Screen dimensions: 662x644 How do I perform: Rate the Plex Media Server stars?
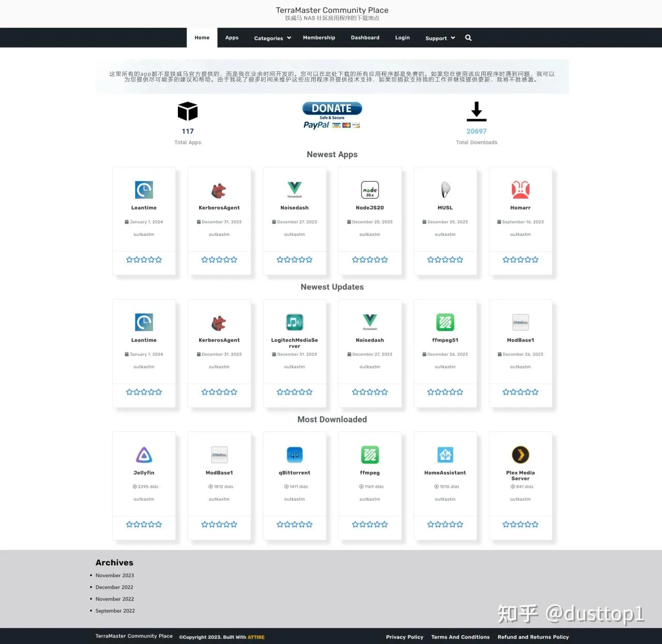click(520, 525)
